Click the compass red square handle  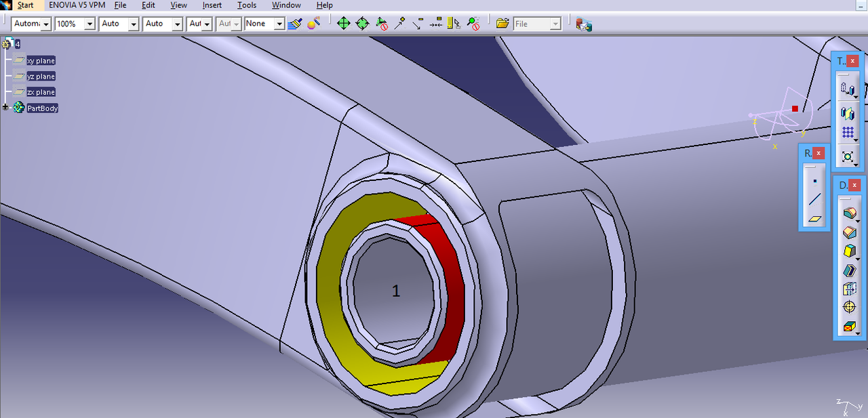coord(795,108)
